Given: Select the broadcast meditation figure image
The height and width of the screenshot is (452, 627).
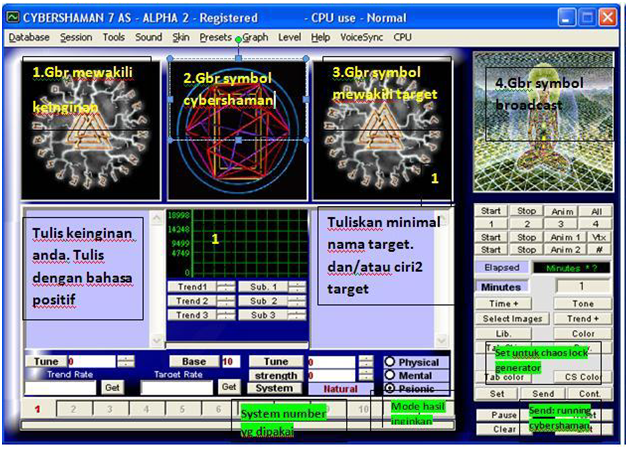Looking at the screenshot, I should (543, 122).
